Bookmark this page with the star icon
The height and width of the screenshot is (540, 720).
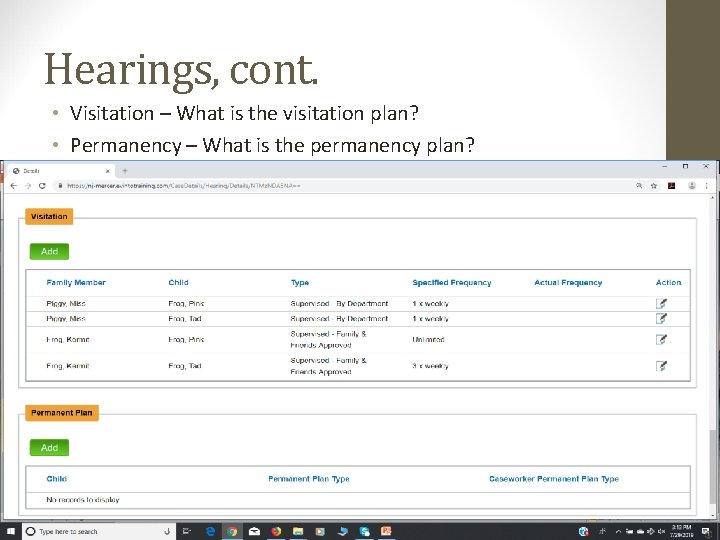click(654, 186)
